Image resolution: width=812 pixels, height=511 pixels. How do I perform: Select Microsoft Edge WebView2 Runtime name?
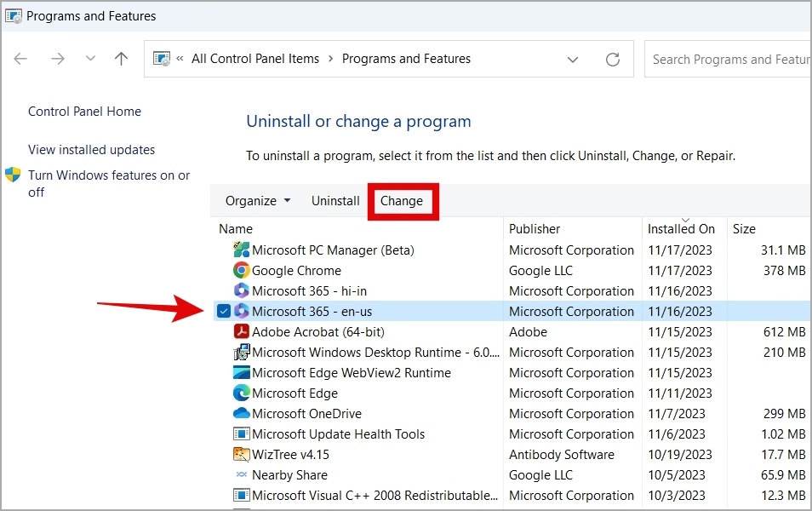tap(352, 373)
